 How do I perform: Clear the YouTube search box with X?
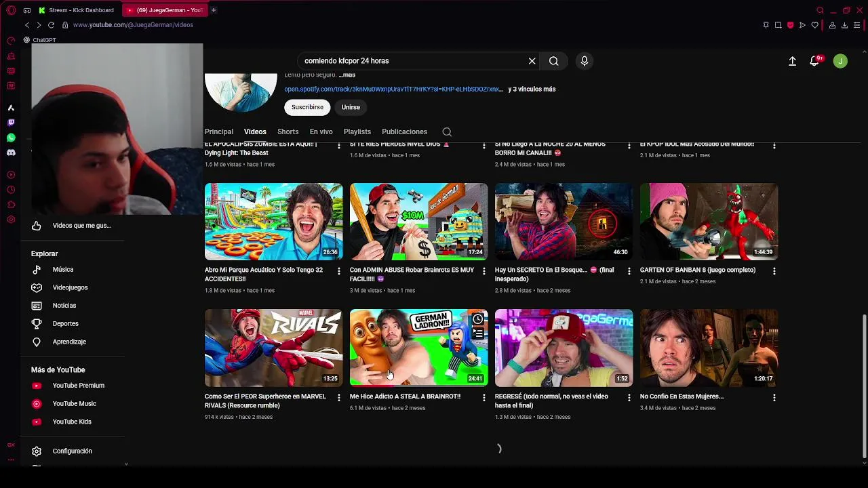click(x=532, y=61)
